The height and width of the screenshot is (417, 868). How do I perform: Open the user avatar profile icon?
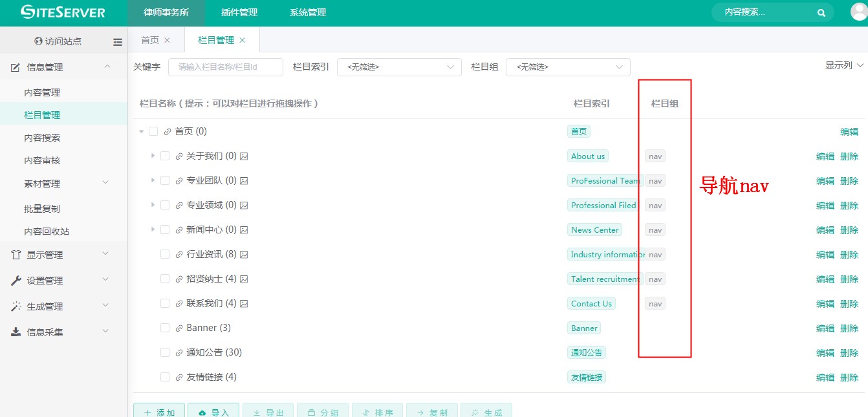coord(858,12)
